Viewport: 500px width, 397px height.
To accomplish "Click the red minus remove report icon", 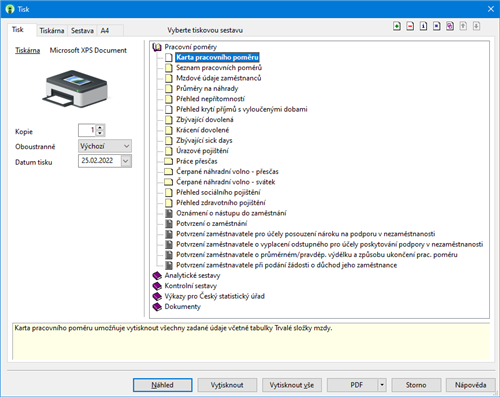I will [x=410, y=26].
